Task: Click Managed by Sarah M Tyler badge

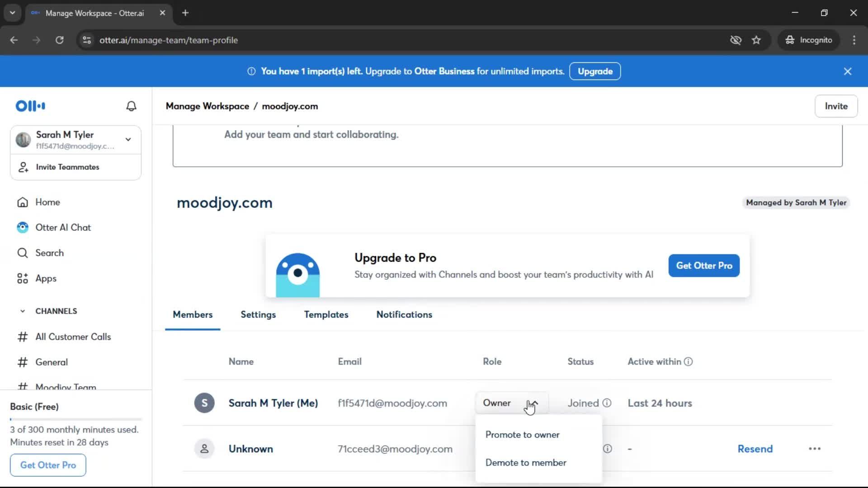Action: (796, 203)
